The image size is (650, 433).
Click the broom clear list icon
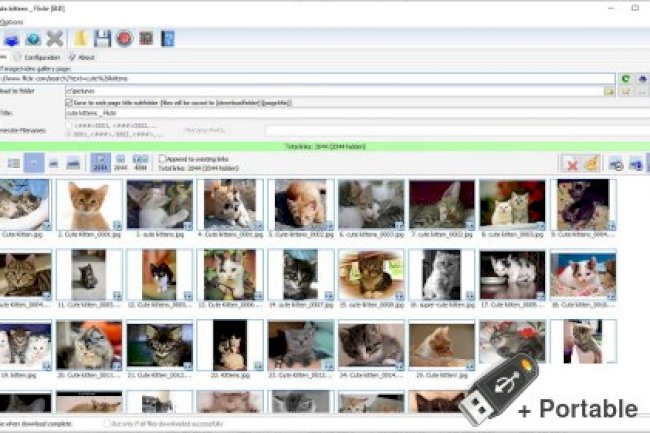(x=592, y=163)
